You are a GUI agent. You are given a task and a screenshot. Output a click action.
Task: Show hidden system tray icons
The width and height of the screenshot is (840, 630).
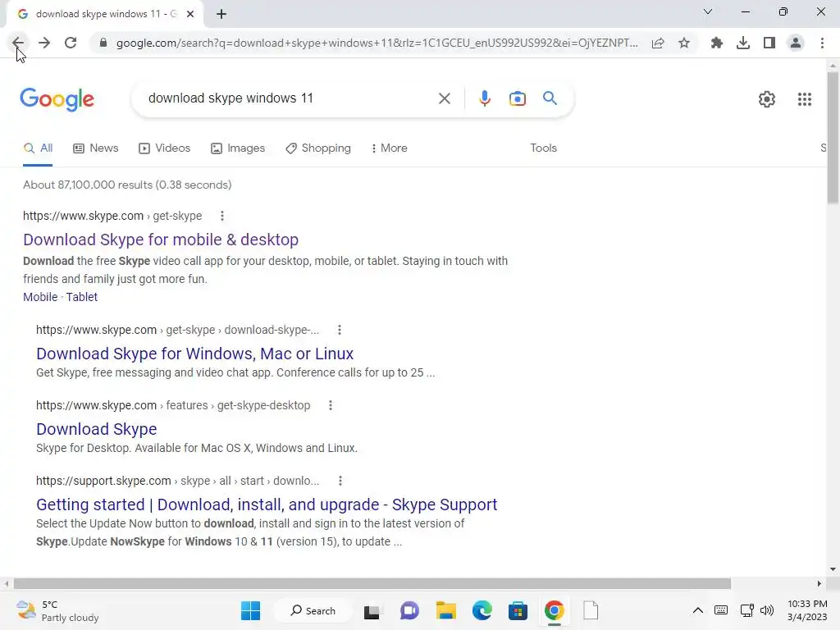(x=698, y=610)
